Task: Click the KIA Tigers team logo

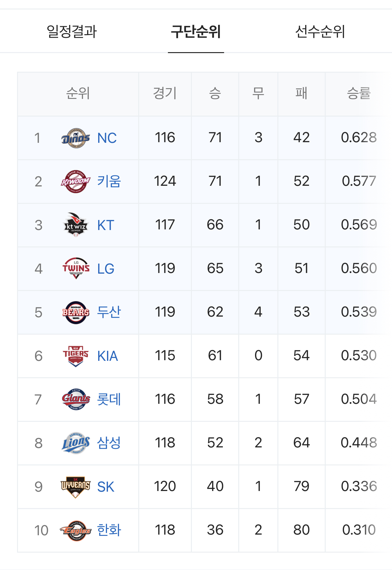Action: coord(76,356)
